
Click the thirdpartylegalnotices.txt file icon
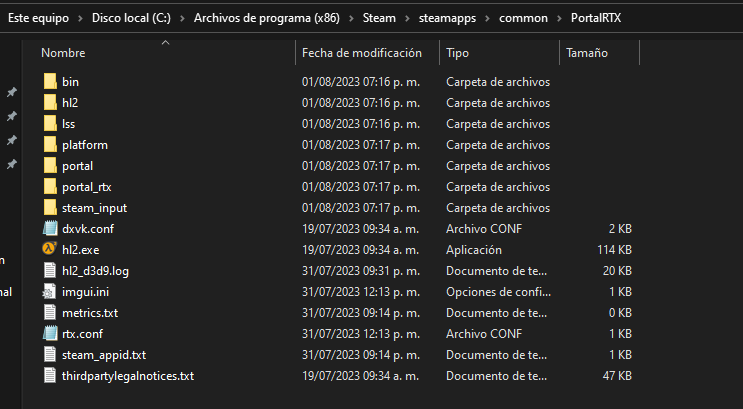click(51, 375)
